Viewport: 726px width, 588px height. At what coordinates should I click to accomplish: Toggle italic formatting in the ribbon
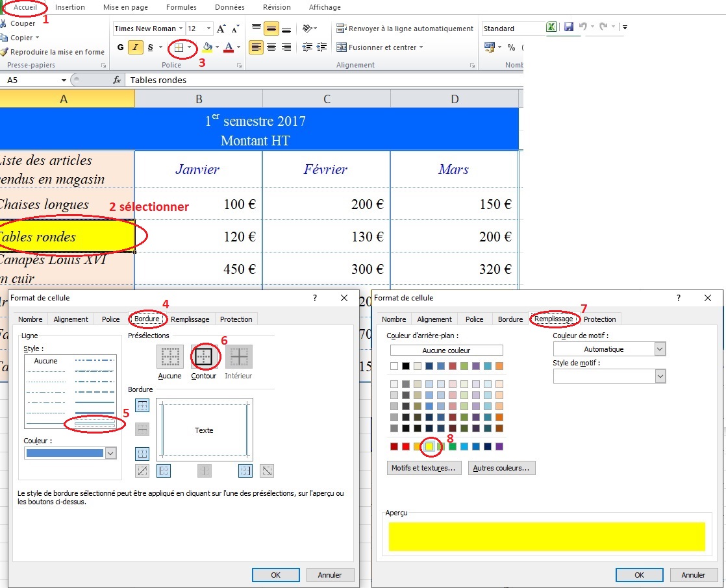(x=136, y=47)
